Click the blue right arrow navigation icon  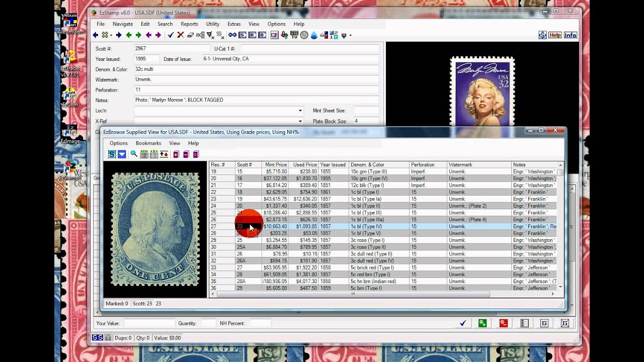point(119,35)
